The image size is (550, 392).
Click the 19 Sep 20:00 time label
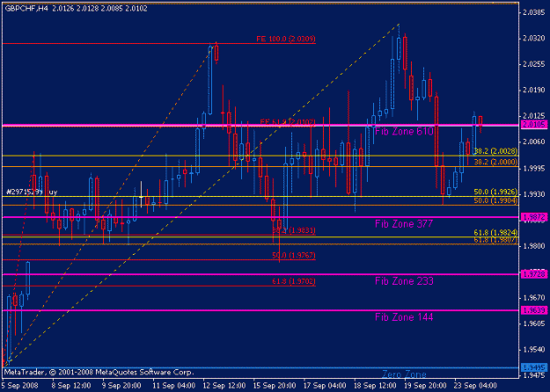425,386
